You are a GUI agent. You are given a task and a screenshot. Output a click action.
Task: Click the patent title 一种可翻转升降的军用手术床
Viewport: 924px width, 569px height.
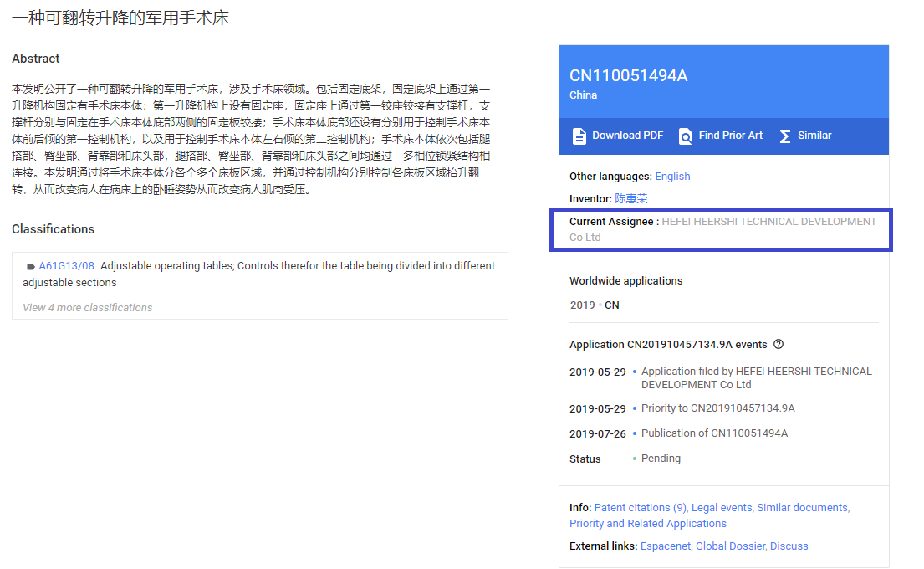(120, 18)
